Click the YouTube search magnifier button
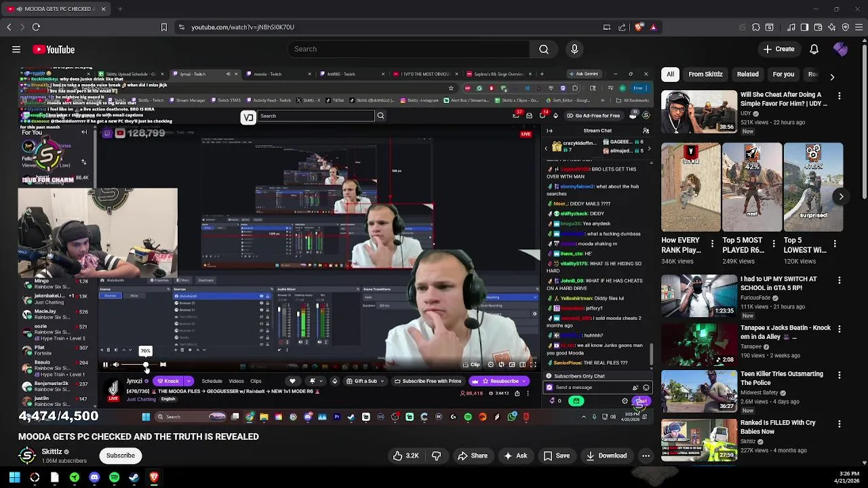 point(544,49)
